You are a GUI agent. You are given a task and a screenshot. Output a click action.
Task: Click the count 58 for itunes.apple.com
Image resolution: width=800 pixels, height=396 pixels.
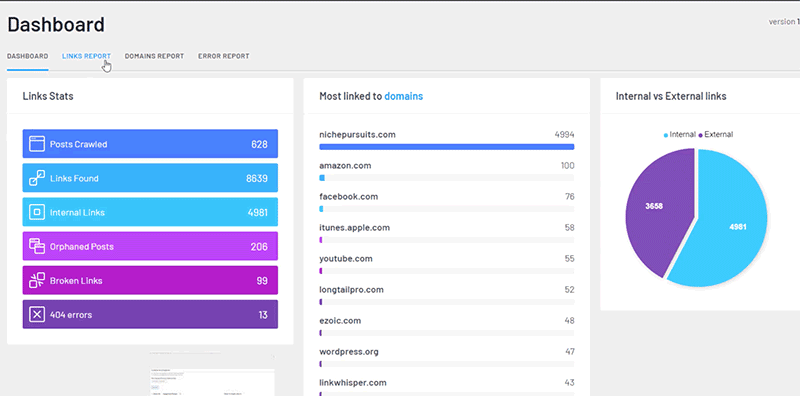569,228
